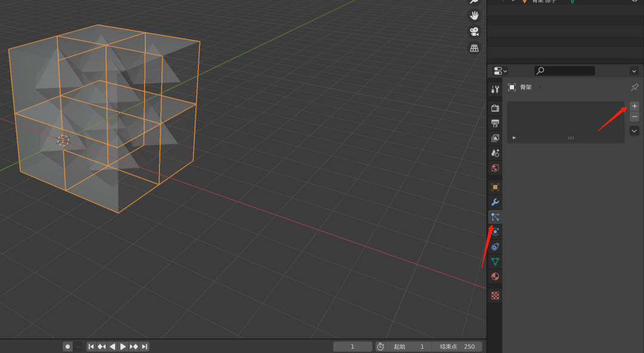Open the World properties tab
Screen dimensions: 644x353
pyautogui.click(x=495, y=168)
